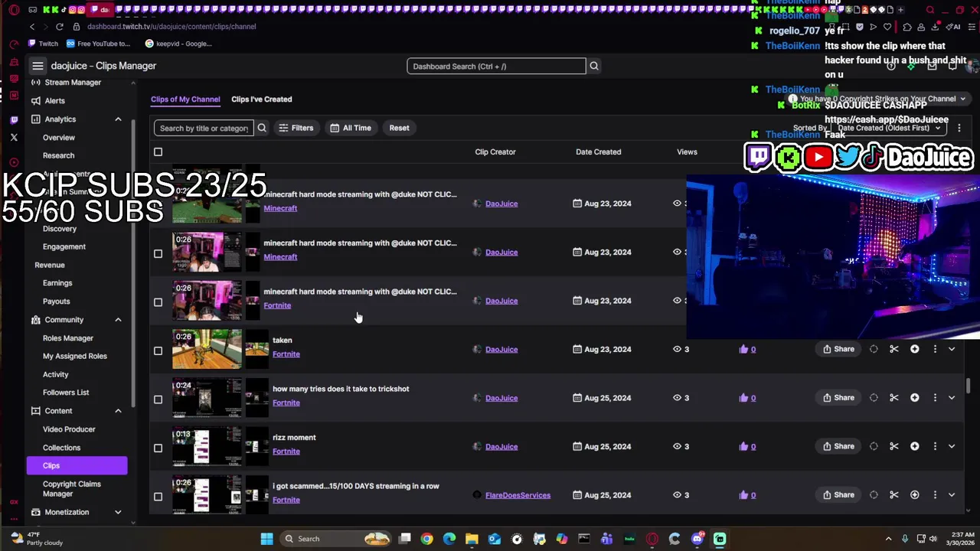Reload the page in the browser
The height and width of the screenshot is (551, 980).
coord(59,26)
